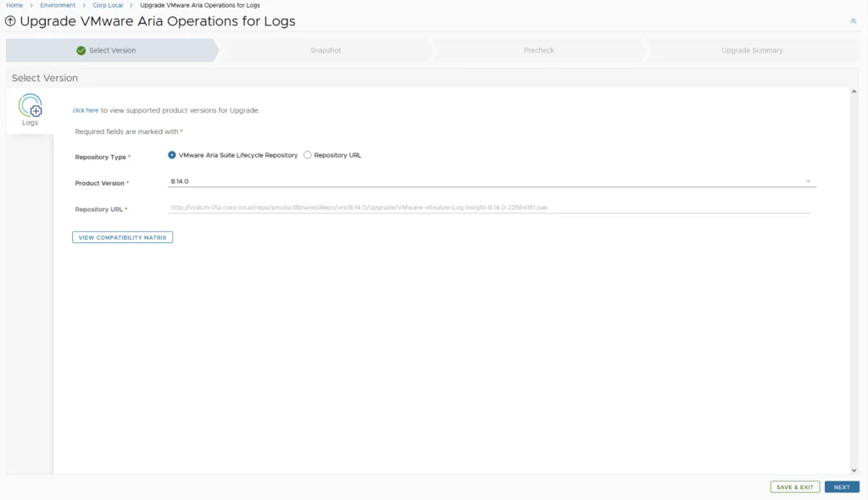
Task: Click the 'Product Version' field label
Action: [x=100, y=183]
